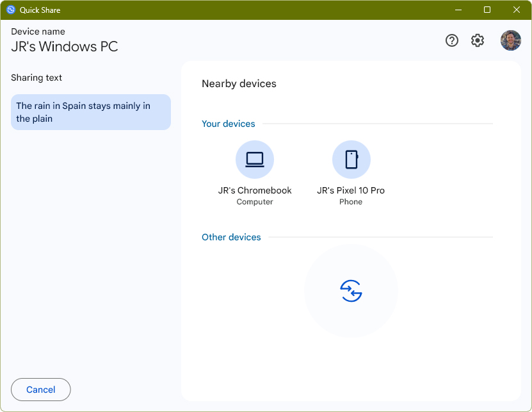Image resolution: width=532 pixels, height=412 pixels.
Task: Maximize the Quick Share window
Action: (487, 10)
